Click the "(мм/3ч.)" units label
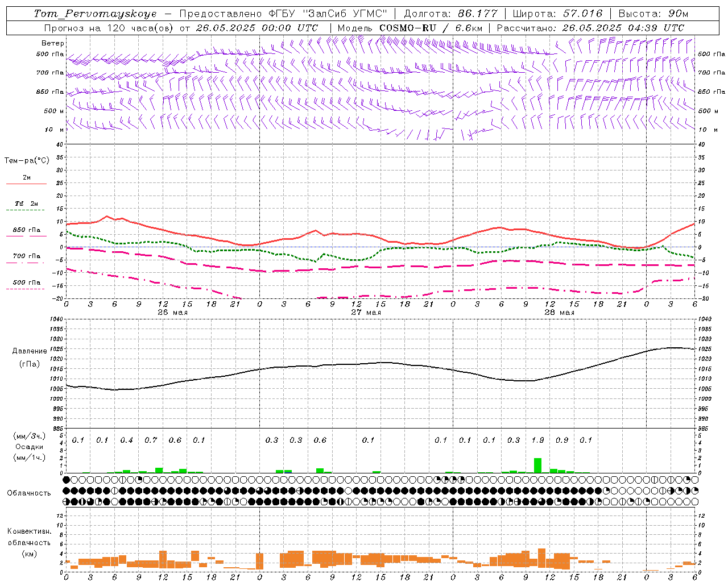The width and height of the screenshot is (728, 582). coord(28,436)
